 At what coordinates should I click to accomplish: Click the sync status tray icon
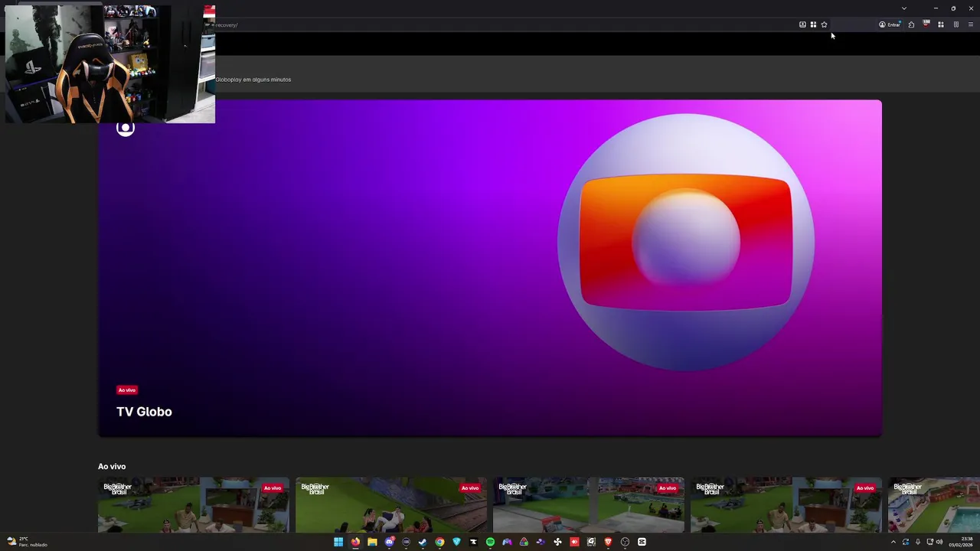tap(906, 542)
